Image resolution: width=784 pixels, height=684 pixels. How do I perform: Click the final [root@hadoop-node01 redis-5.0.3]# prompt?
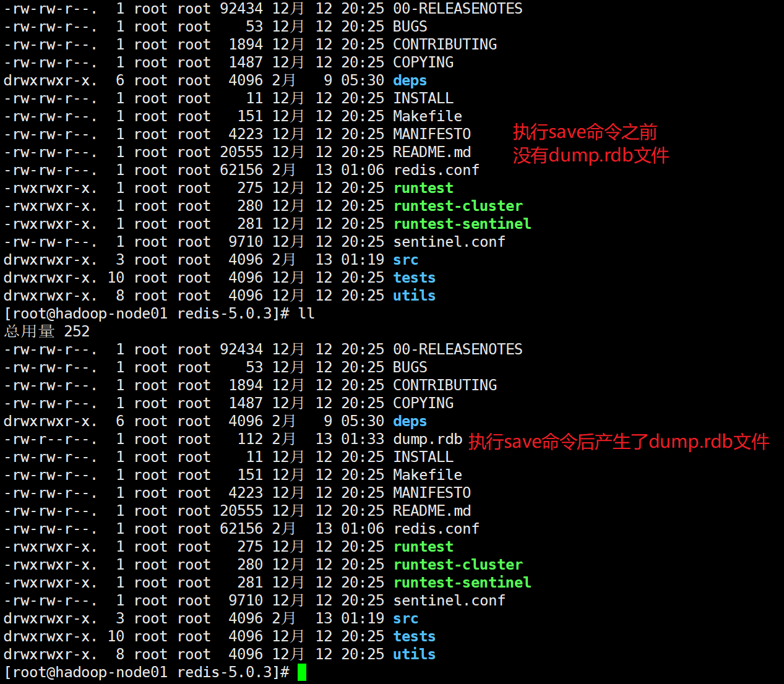pyautogui.click(x=147, y=672)
